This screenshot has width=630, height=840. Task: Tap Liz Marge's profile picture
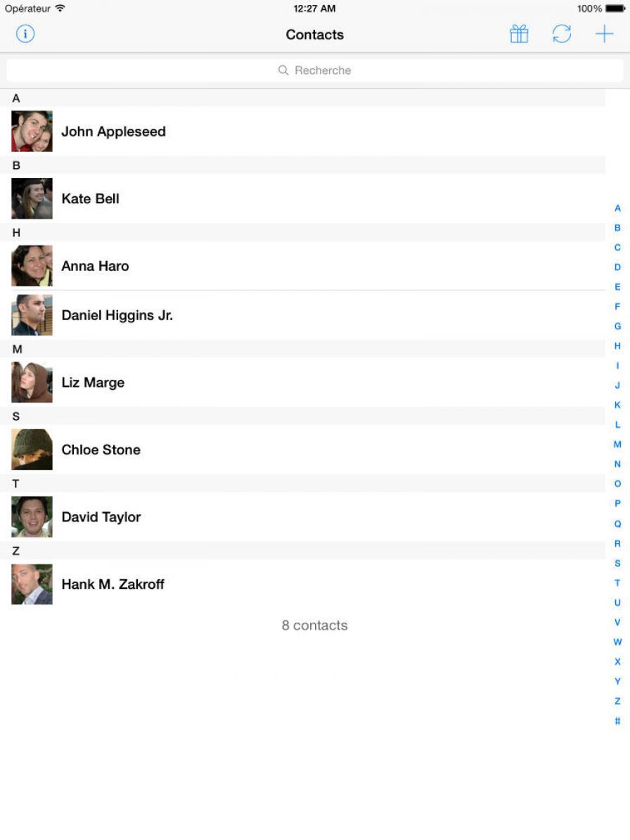pos(32,383)
